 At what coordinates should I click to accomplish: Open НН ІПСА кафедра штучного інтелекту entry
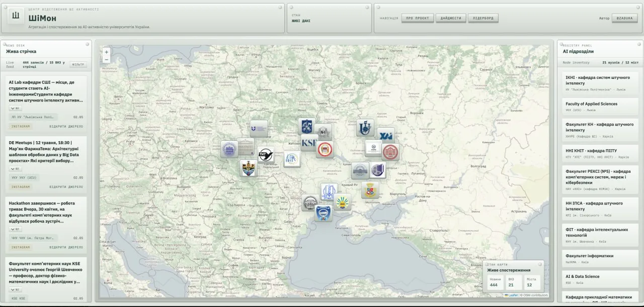[600, 209]
